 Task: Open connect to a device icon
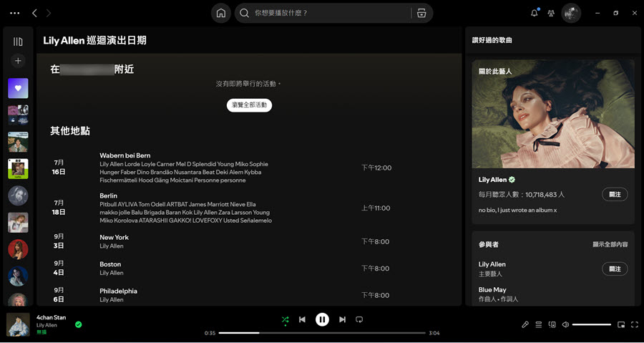click(552, 324)
